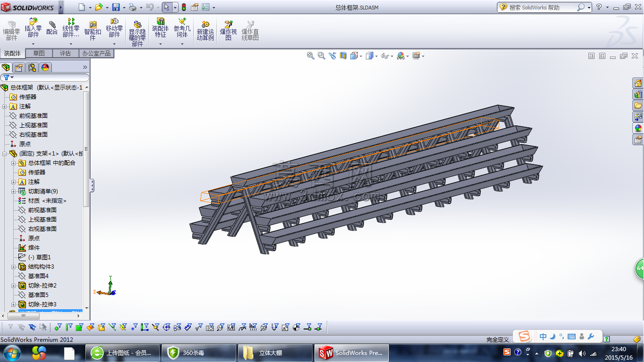This screenshot has height=362, width=644.
Task: Click New Motion Study (新建运动算例)
Action: click(x=205, y=30)
